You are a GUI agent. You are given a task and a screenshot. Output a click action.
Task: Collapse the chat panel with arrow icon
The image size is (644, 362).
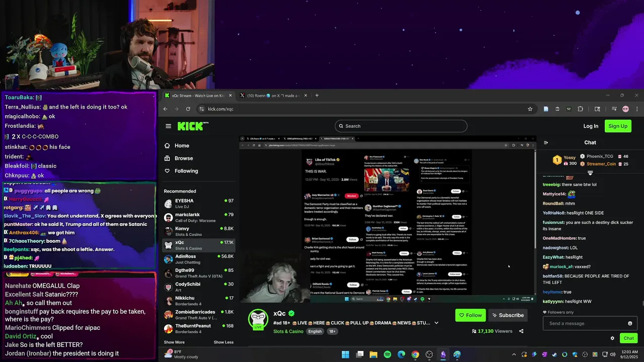coord(546,143)
